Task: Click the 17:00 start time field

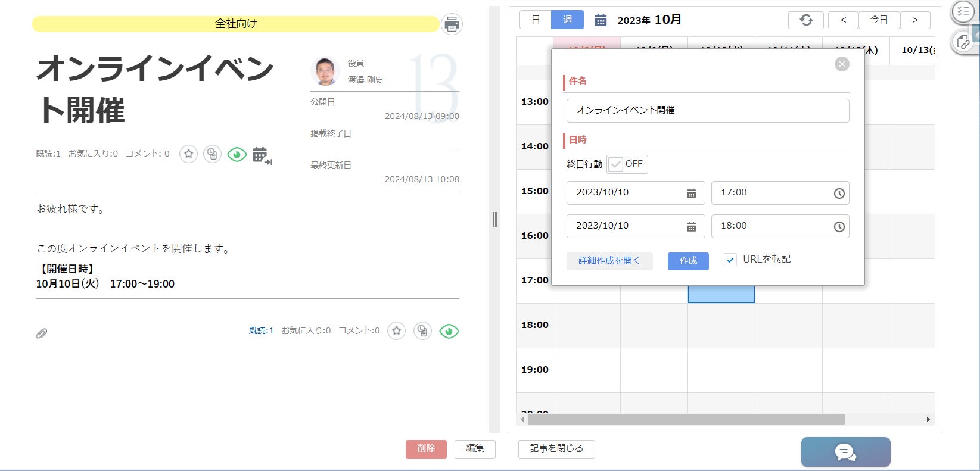Action: click(x=780, y=193)
